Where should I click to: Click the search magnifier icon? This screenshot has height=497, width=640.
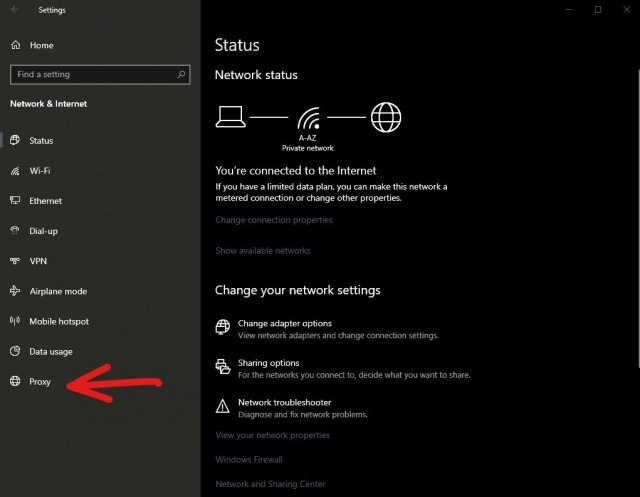[x=181, y=74]
